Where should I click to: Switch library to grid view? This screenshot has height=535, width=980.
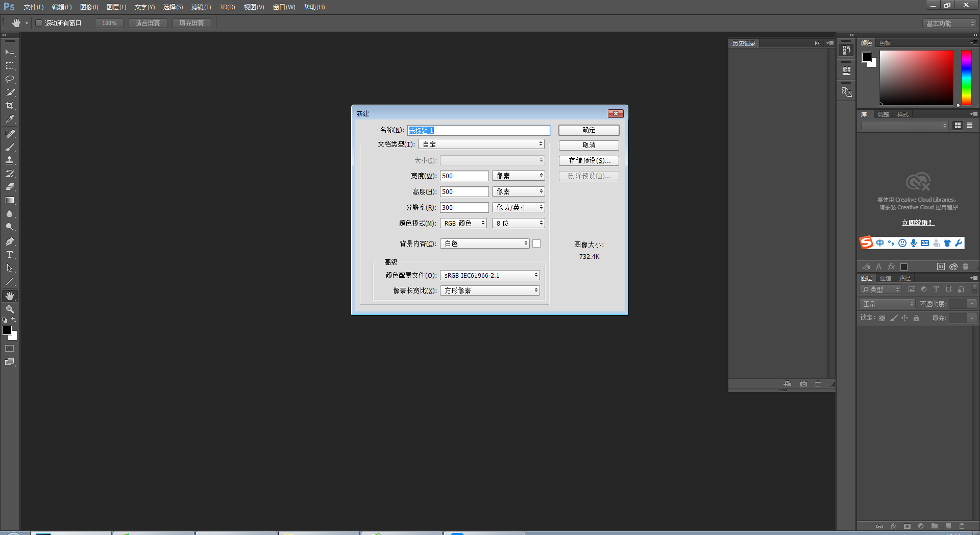958,126
